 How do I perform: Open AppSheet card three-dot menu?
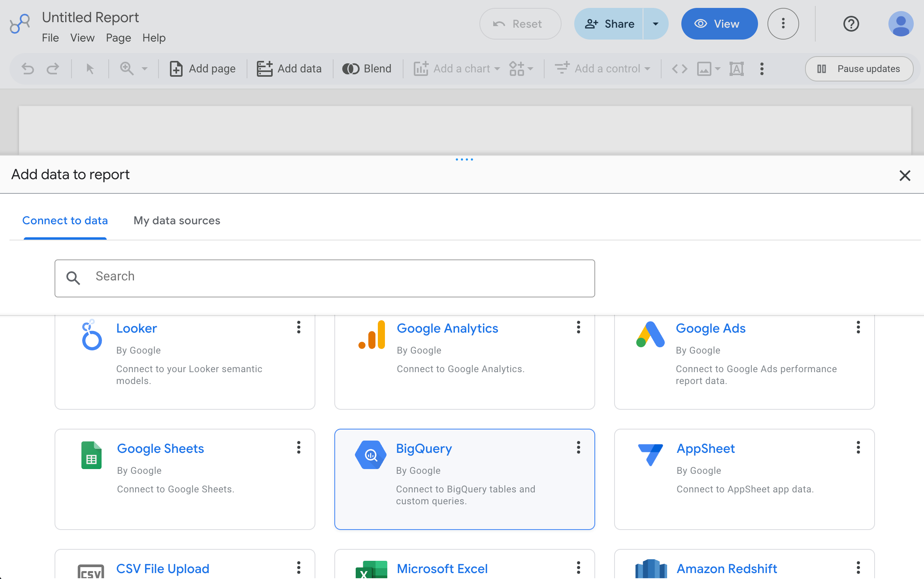[858, 447]
